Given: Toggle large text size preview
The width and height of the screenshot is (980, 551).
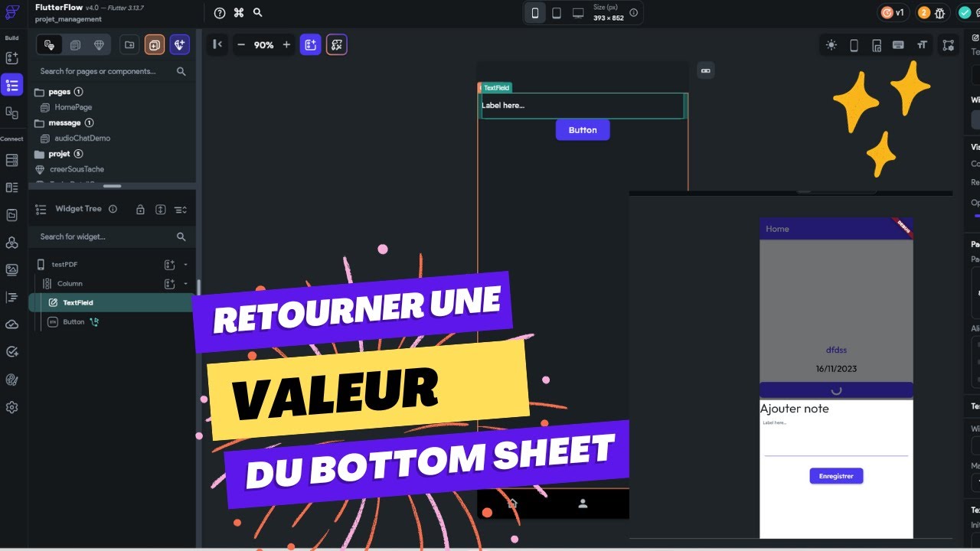Looking at the screenshot, I should (922, 45).
